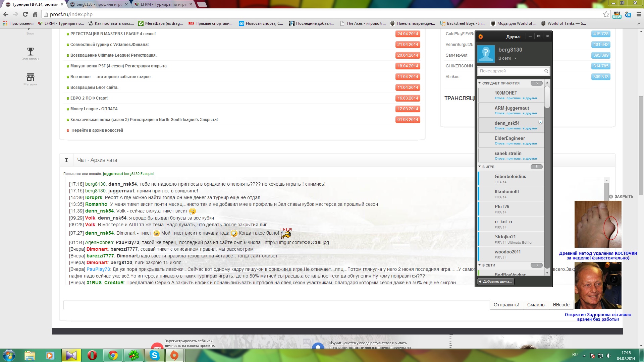This screenshot has width=644, height=362.
Task: Click the trophy Hall of Fame sidebar icon
Action: (x=31, y=52)
